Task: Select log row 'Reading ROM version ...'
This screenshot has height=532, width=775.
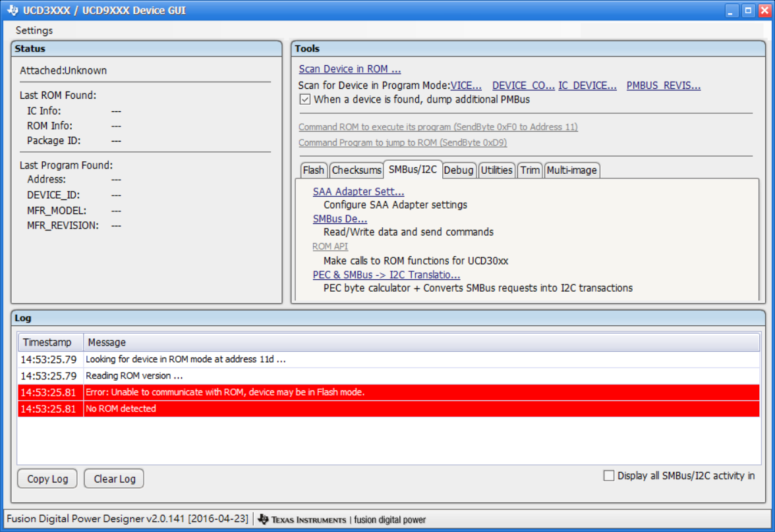Action: point(389,376)
